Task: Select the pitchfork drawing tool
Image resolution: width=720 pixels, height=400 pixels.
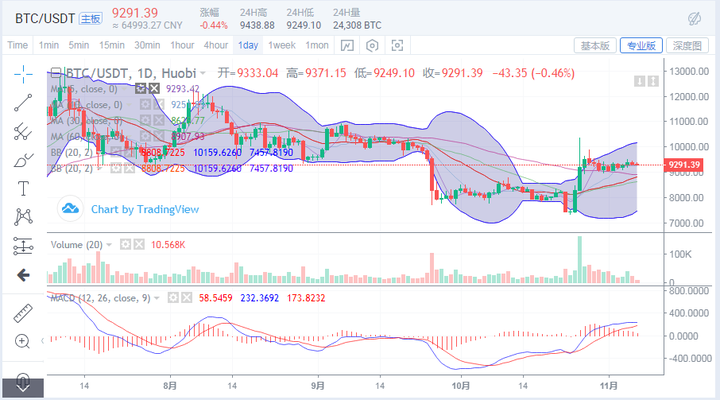Action: point(23,132)
